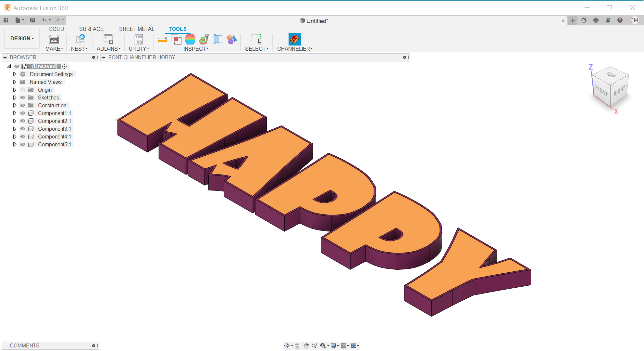Open the Section Analysis icon
This screenshot has height=351, width=644.
coord(218,39)
